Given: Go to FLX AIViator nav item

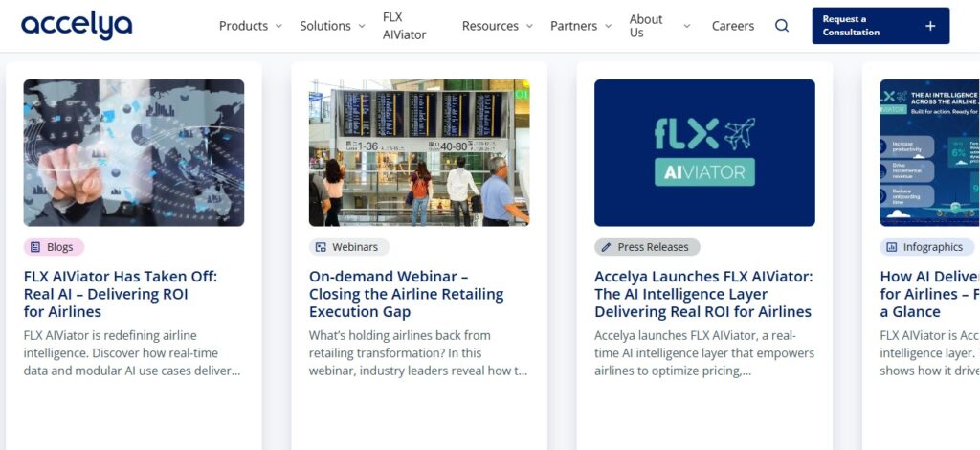Looking at the screenshot, I should click(x=405, y=26).
